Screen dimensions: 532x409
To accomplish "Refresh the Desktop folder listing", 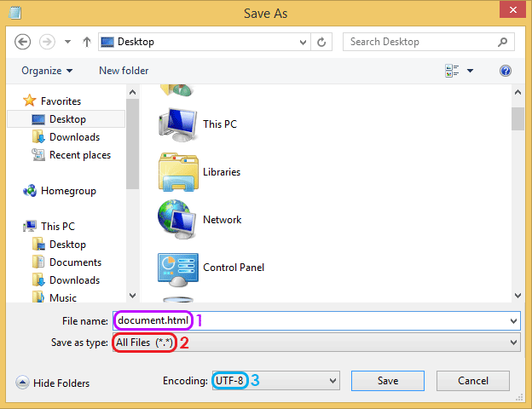I will click(x=321, y=42).
